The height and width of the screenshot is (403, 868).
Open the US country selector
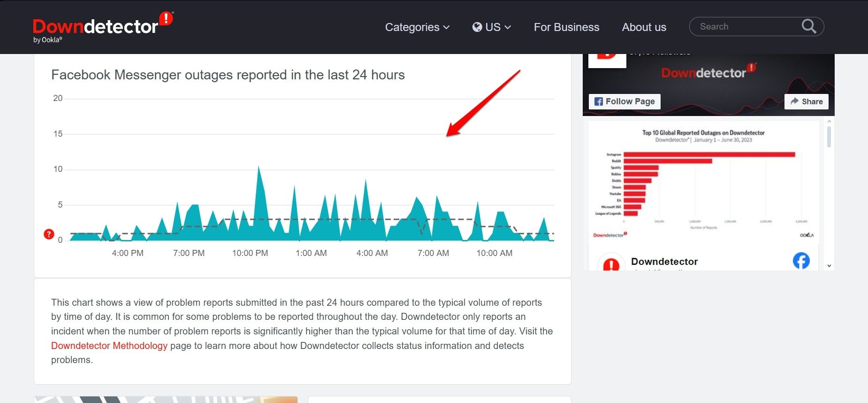491,27
